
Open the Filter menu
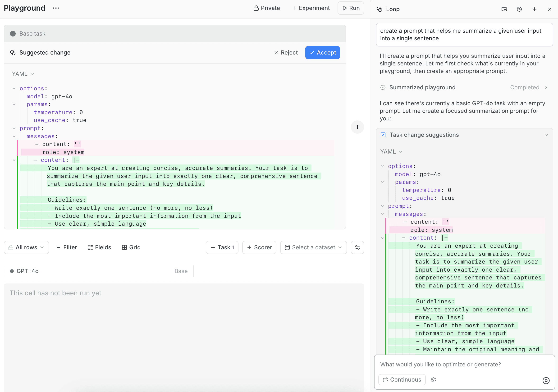click(66, 247)
